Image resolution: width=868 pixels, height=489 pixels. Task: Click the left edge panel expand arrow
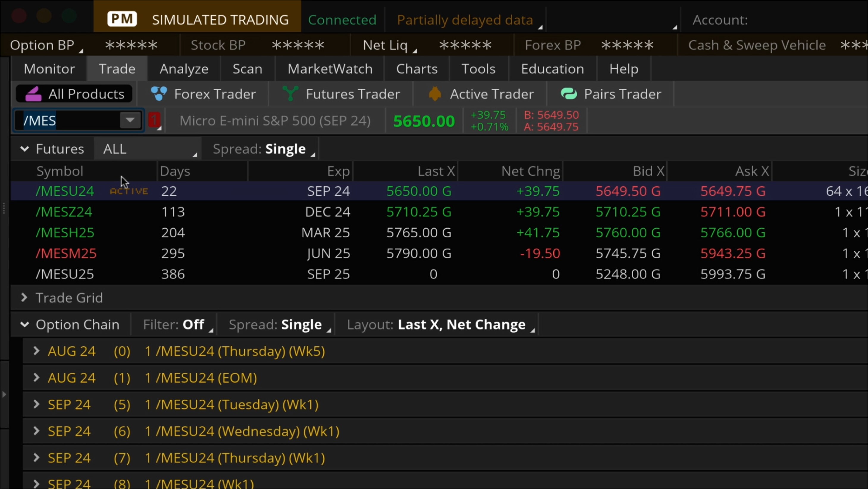[x=4, y=395]
